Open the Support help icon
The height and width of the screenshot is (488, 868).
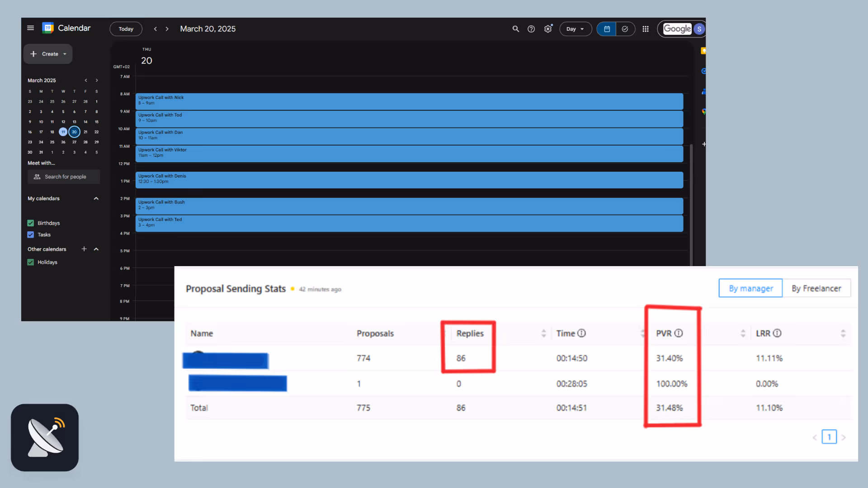(531, 29)
